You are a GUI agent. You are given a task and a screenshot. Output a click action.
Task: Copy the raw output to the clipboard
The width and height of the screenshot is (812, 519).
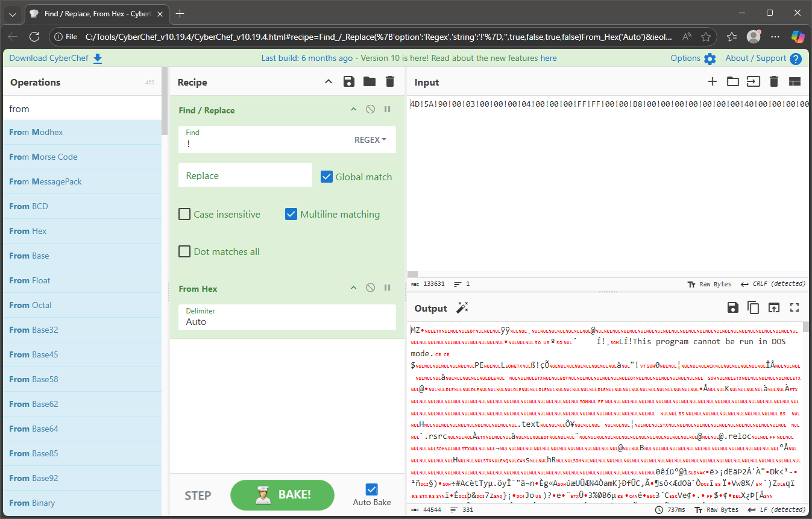tap(753, 308)
